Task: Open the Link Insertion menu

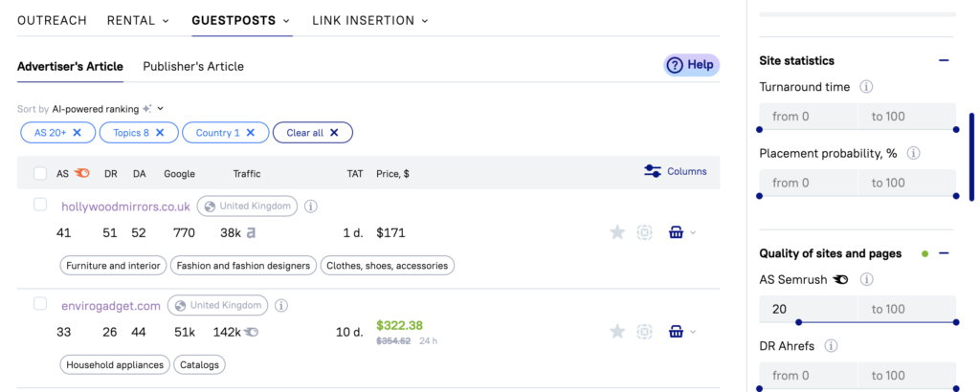Action: [x=369, y=20]
